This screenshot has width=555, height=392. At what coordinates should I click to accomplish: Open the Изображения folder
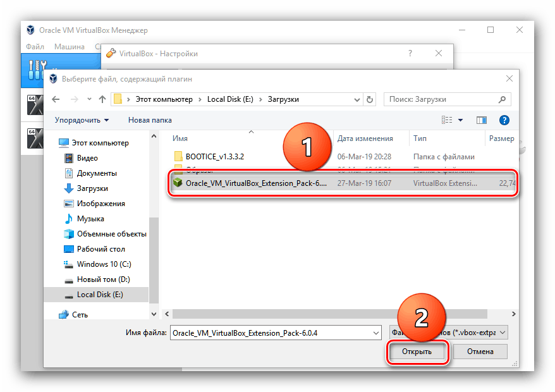[x=95, y=204]
